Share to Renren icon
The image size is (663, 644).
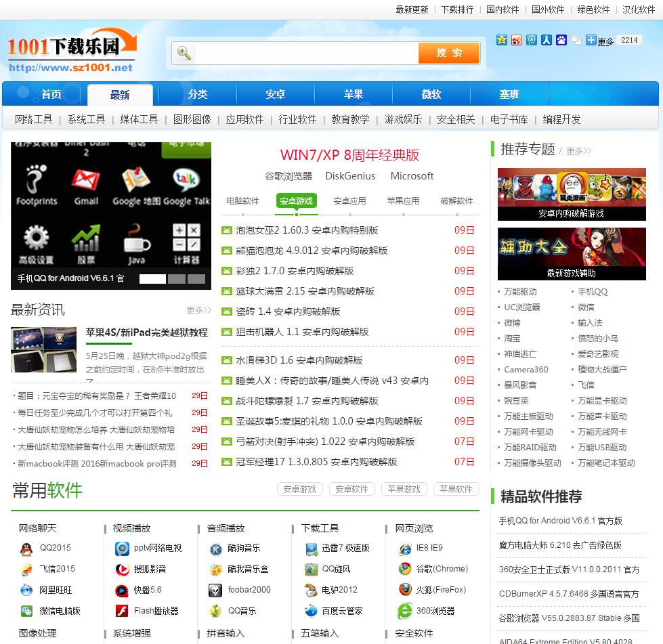tap(547, 40)
